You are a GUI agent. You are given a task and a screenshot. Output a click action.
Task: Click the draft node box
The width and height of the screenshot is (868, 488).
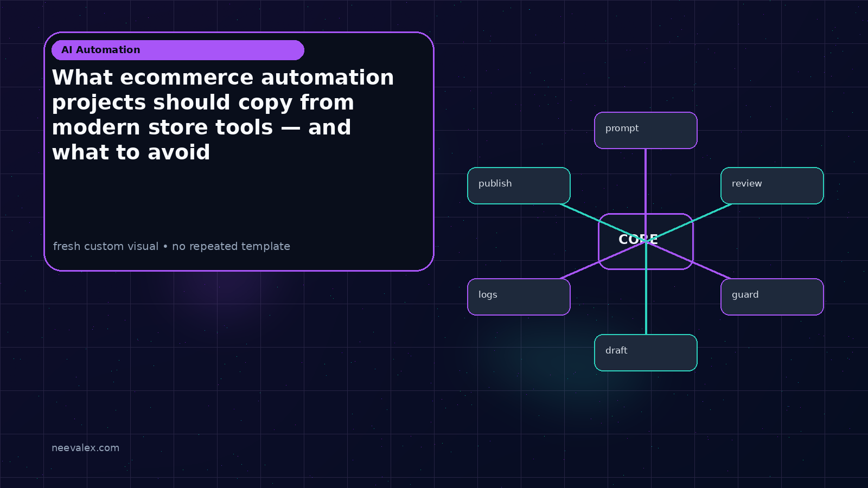click(646, 352)
